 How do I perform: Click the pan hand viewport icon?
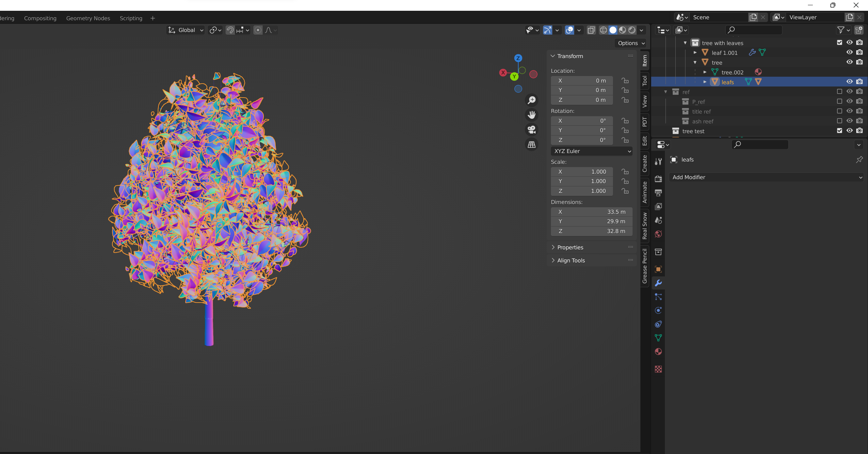(532, 115)
